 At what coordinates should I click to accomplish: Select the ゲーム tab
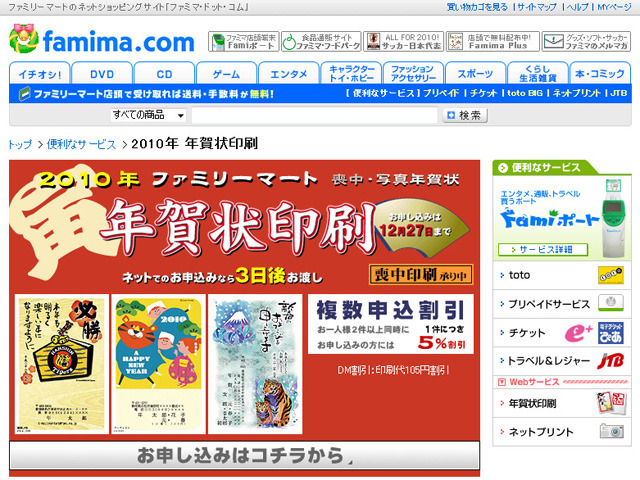[x=225, y=74]
